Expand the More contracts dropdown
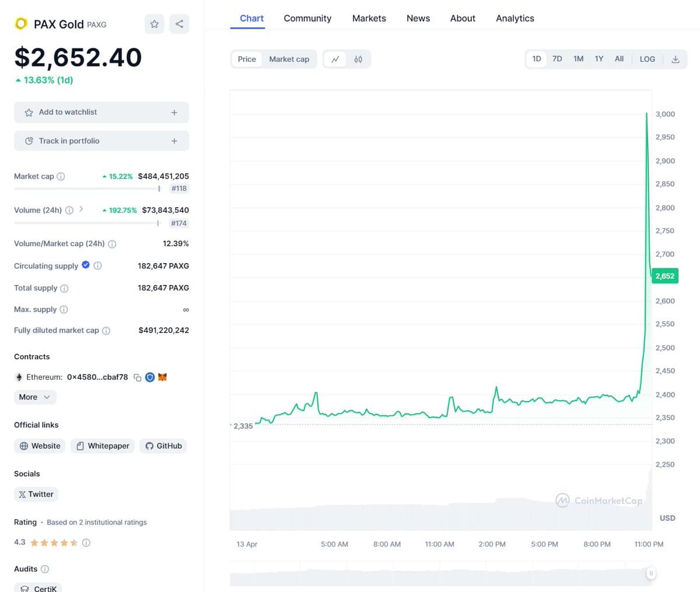This screenshot has width=700, height=592. pyautogui.click(x=36, y=397)
